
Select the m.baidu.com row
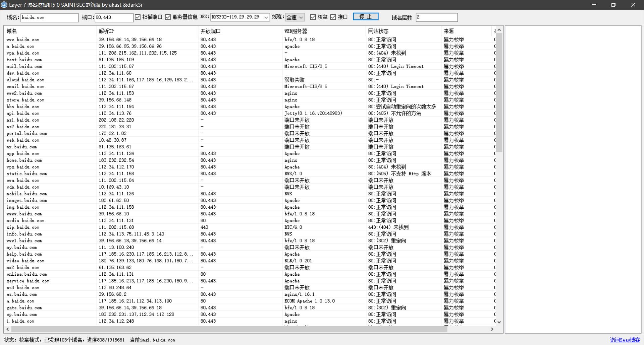[250, 46]
